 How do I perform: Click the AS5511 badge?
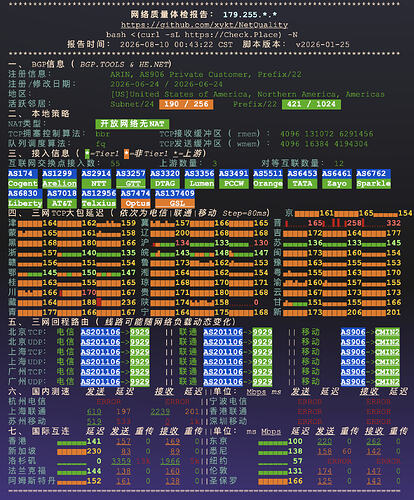(x=268, y=173)
